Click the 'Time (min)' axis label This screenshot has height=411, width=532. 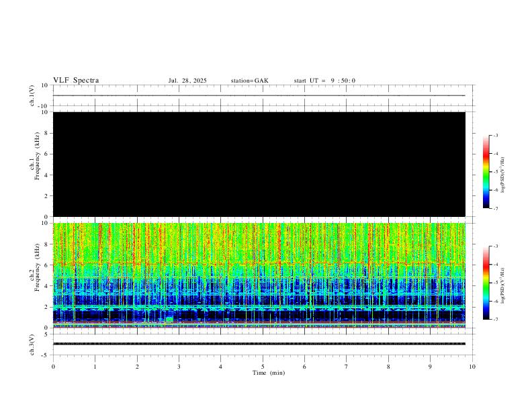269,373
